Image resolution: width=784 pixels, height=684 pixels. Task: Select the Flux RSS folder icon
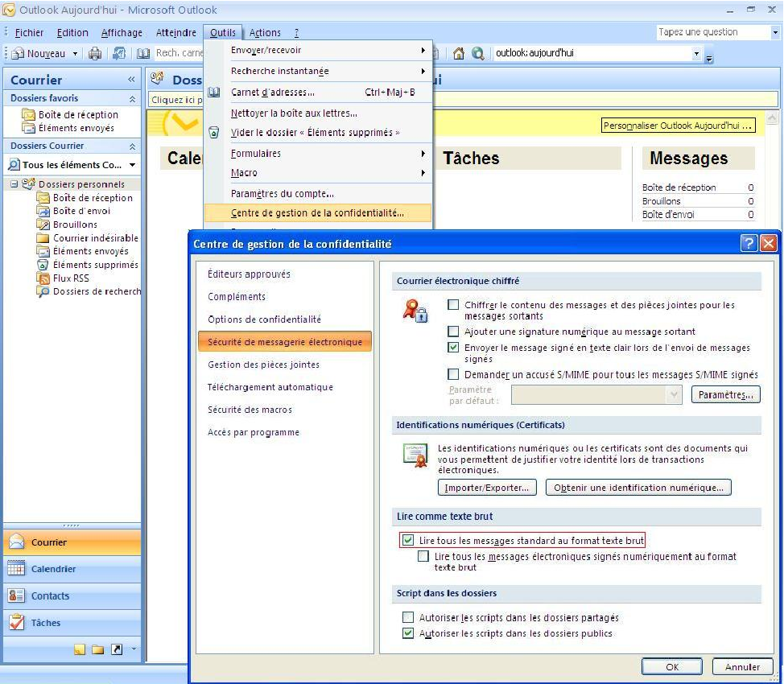(x=43, y=278)
